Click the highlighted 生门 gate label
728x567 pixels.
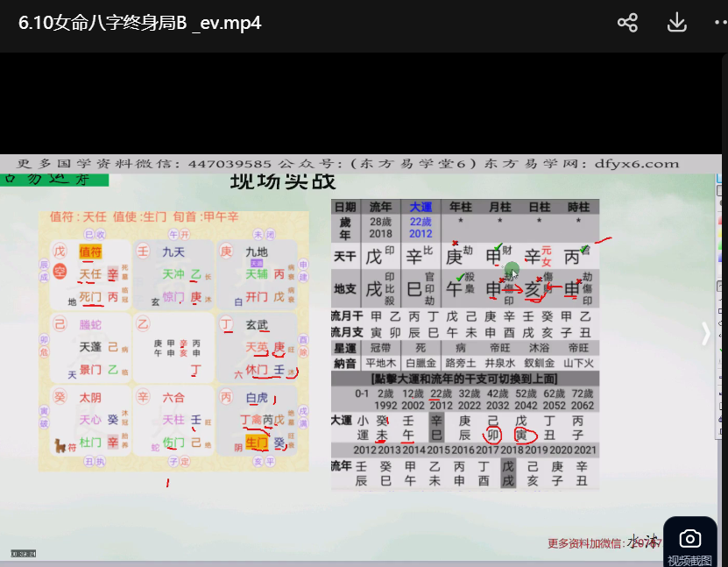257,442
